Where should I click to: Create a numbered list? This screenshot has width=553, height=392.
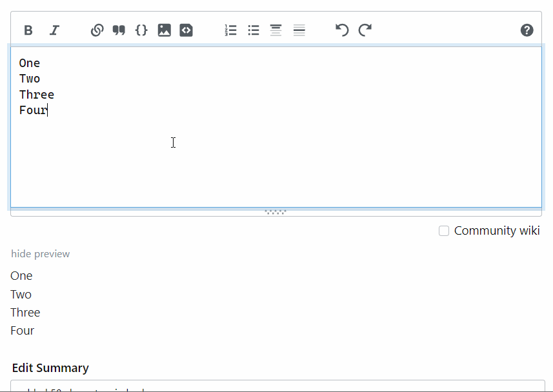(230, 30)
